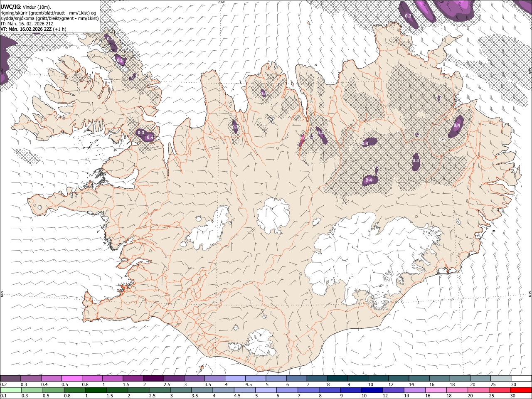This screenshot has height=399, width=532.
Task: Pick the dusky purple 0.2 snow swatch
Action: point(11,378)
